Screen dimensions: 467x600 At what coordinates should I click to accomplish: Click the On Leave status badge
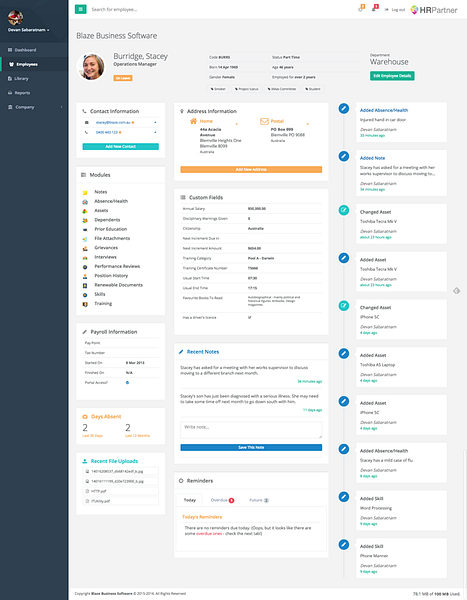pyautogui.click(x=123, y=78)
